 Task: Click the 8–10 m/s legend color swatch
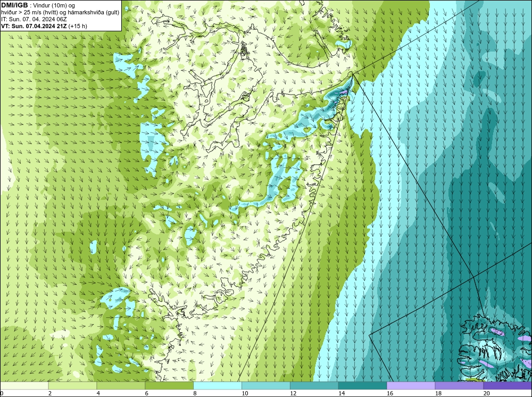point(218,385)
